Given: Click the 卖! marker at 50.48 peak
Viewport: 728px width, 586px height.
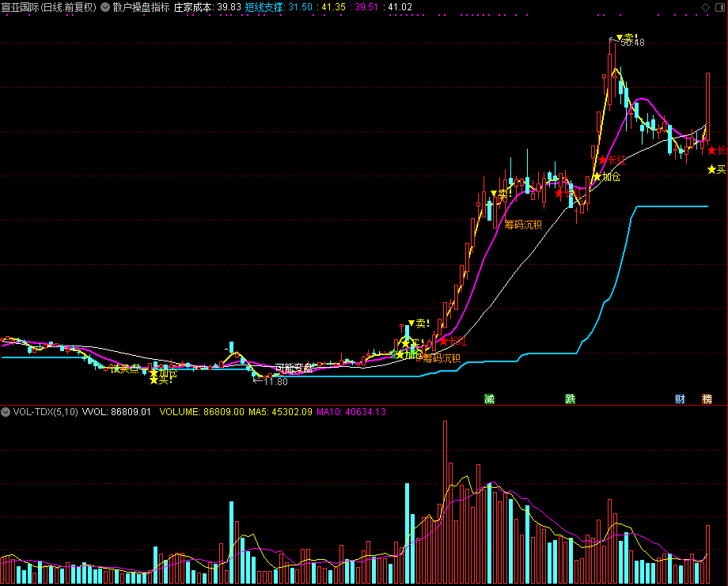Looking at the screenshot, I should click(x=627, y=37).
